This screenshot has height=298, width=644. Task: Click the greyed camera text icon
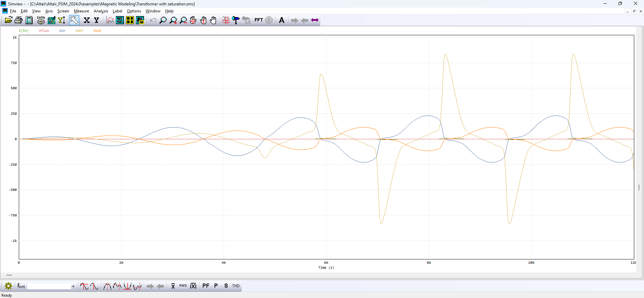click(x=246, y=20)
